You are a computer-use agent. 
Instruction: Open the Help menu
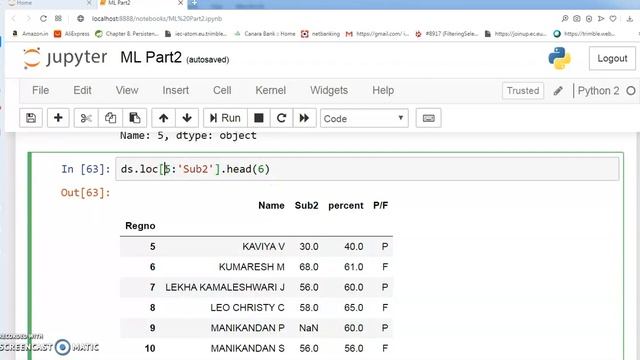point(383,90)
